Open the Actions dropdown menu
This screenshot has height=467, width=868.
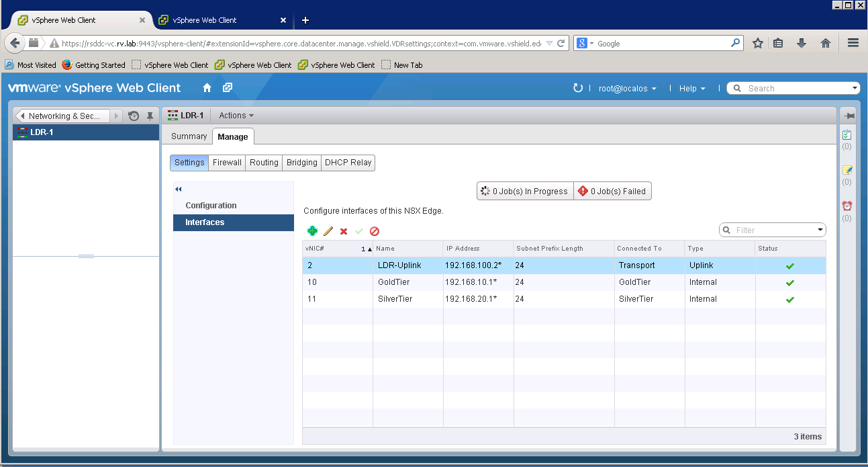[x=236, y=116]
